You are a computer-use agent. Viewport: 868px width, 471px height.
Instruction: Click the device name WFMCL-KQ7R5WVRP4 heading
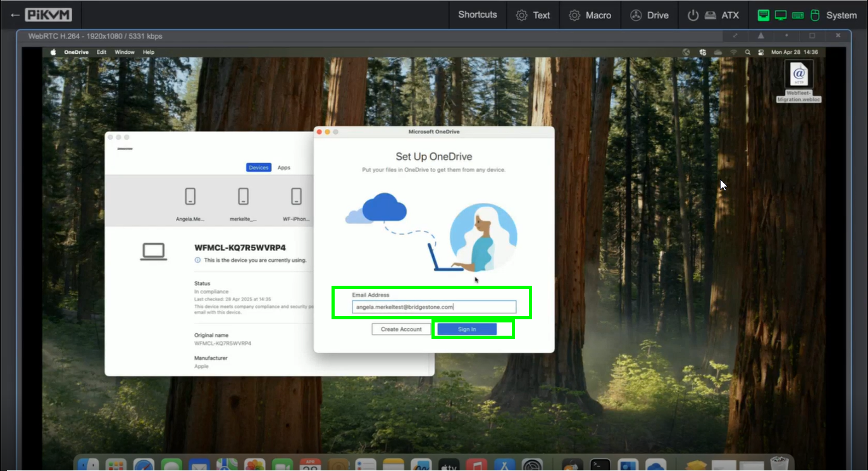(x=240, y=248)
